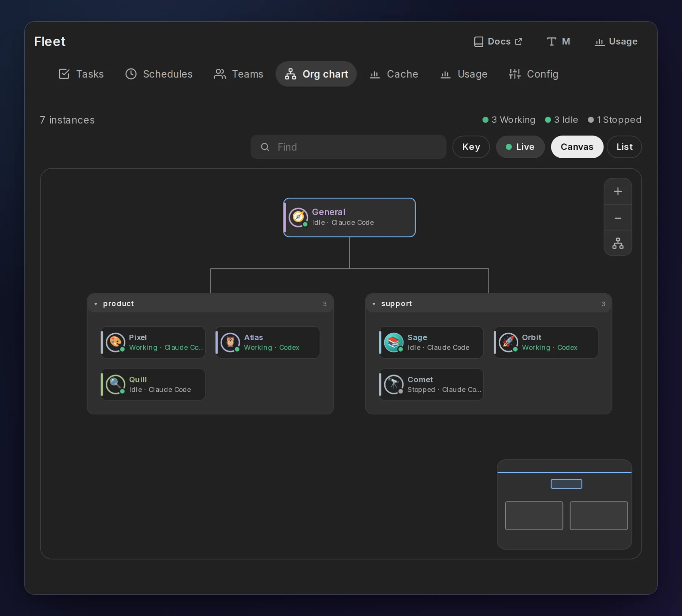Viewport: 682px width, 616px height.
Task: Open the text size M control
Action: click(558, 42)
